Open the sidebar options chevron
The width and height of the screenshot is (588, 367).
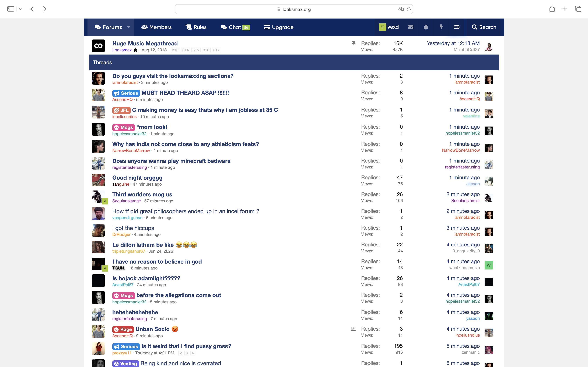point(20,9)
